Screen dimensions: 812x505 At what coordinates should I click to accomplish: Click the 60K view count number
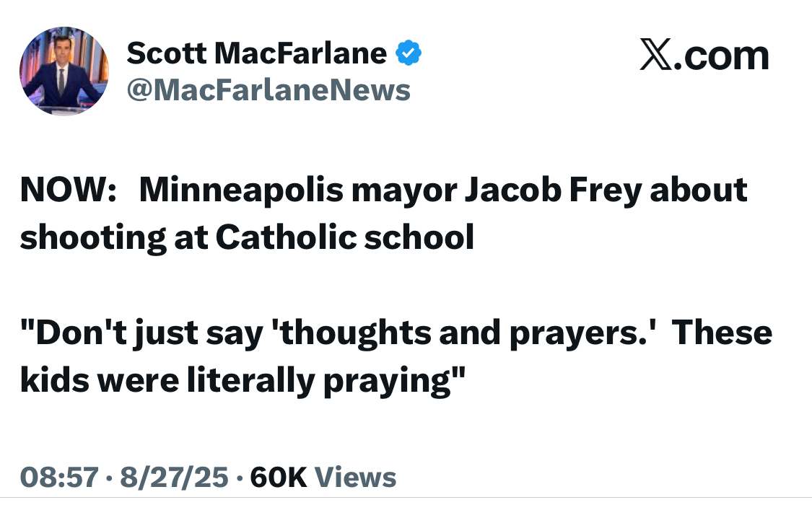[x=278, y=477]
